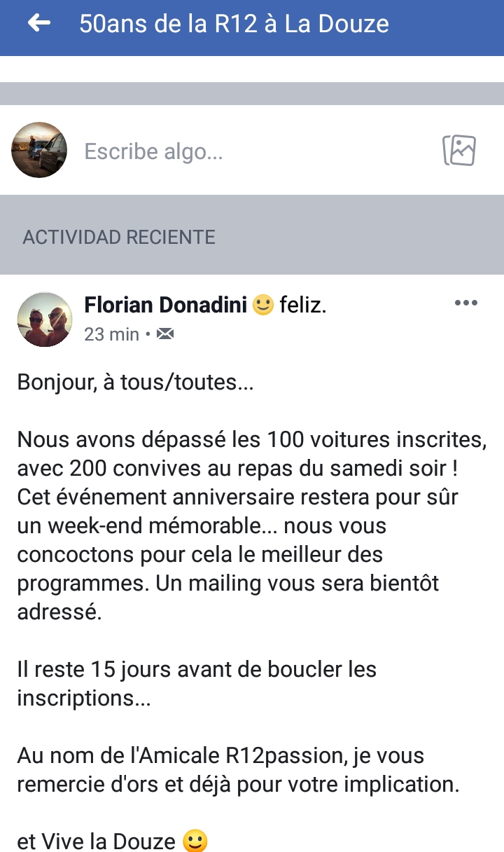Image resolution: width=504 pixels, height=852 pixels.
Task: Open the three-dot post options menu
Action: 465,303
